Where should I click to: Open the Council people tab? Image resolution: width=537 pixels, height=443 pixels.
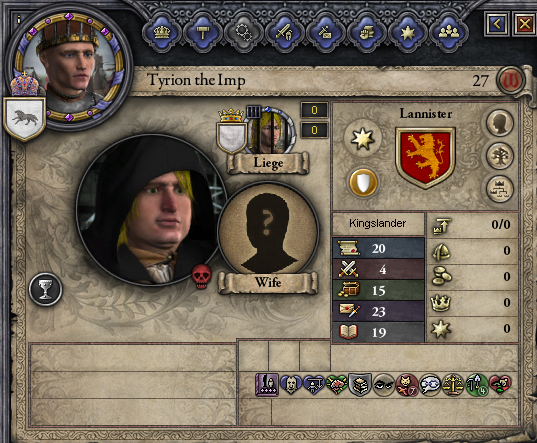(448, 33)
